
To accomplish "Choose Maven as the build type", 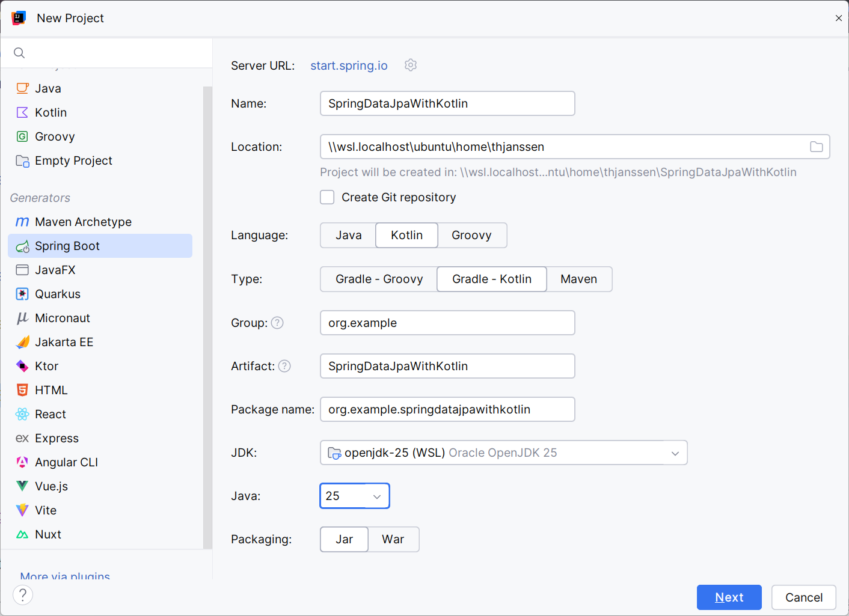I will pos(578,279).
